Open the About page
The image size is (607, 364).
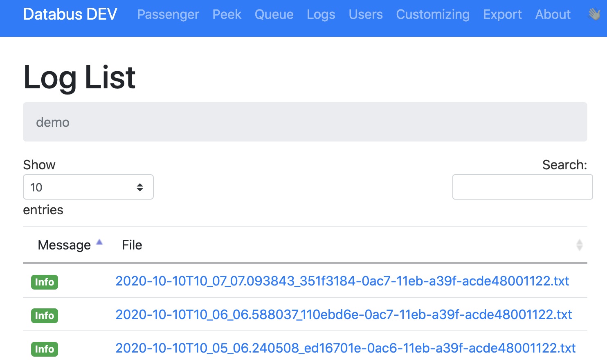pos(553,14)
